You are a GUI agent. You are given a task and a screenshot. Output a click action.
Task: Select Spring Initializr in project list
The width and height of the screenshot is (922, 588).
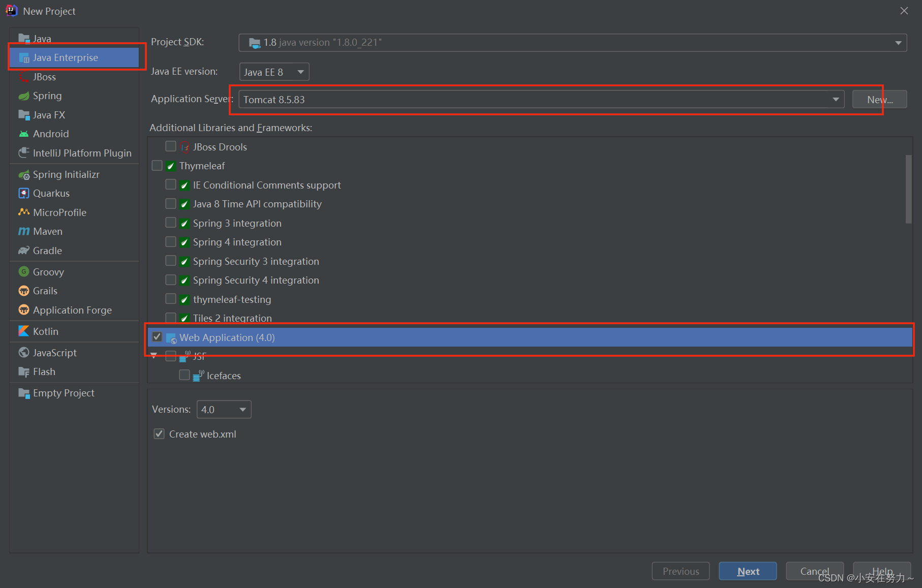click(74, 175)
